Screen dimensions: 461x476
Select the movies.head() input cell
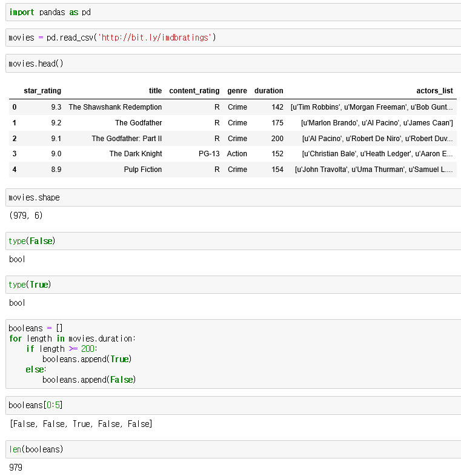pos(233,63)
